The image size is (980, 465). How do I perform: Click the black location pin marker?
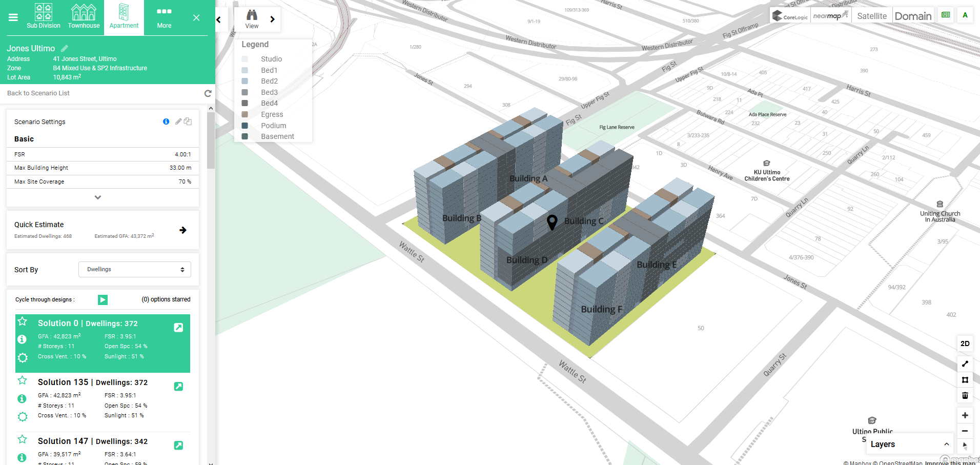click(552, 222)
